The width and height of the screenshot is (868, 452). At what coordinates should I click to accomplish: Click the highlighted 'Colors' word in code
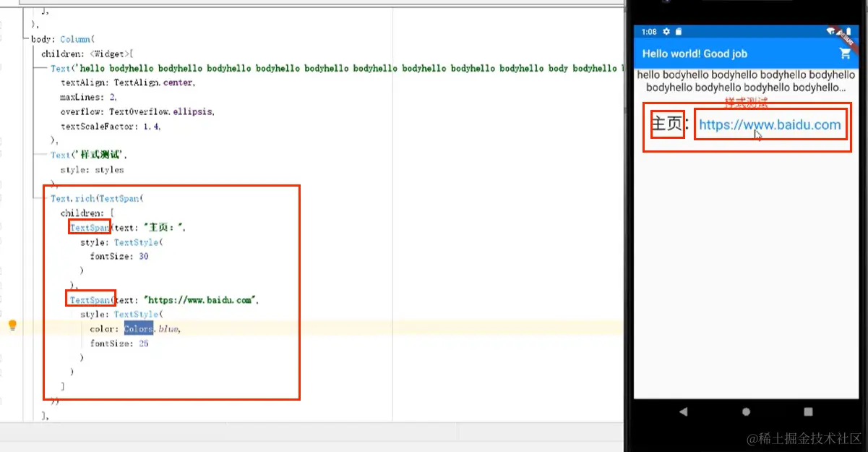click(138, 329)
